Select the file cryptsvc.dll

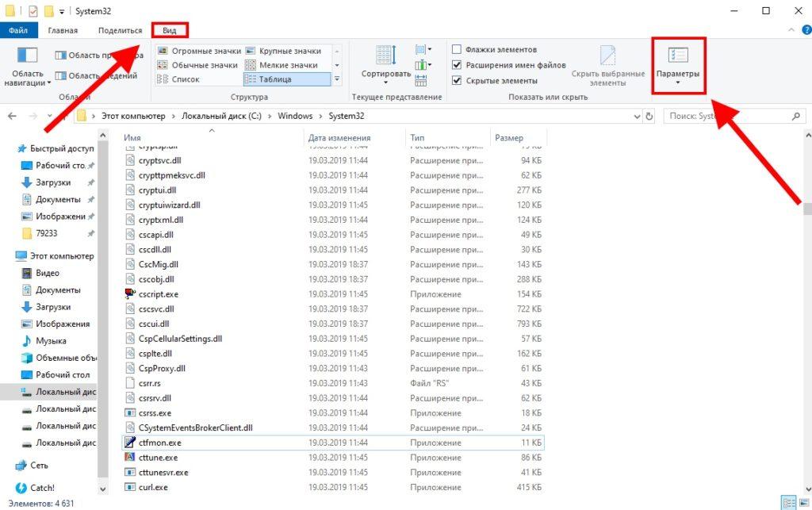click(160, 160)
